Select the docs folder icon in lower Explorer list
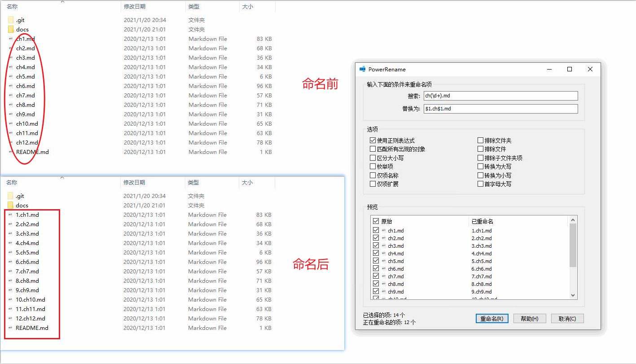The height and width of the screenshot is (364, 636). [x=10, y=206]
